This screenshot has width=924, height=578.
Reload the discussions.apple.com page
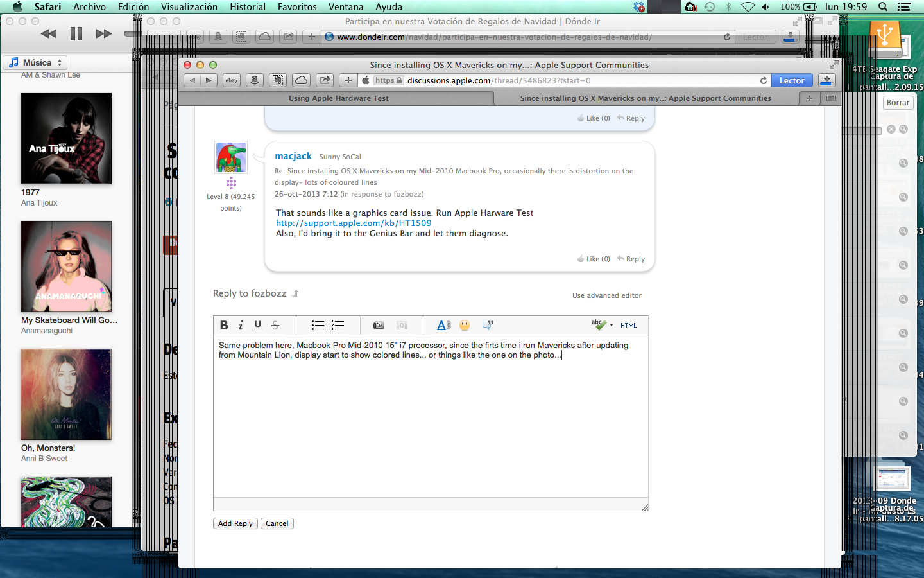coord(764,80)
